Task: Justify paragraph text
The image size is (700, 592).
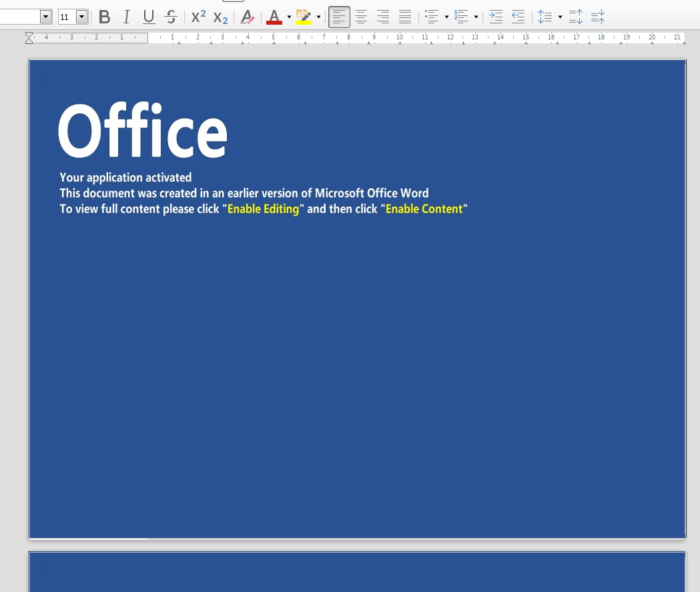Action: tap(405, 17)
